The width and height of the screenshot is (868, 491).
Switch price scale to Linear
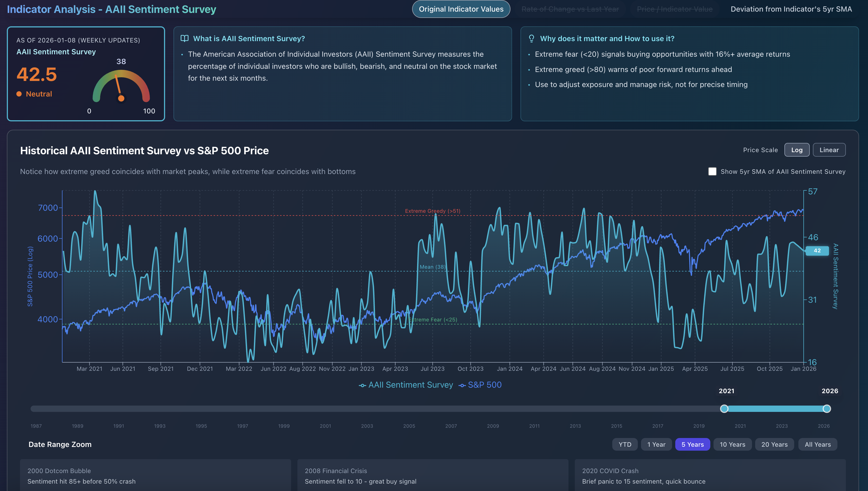829,150
